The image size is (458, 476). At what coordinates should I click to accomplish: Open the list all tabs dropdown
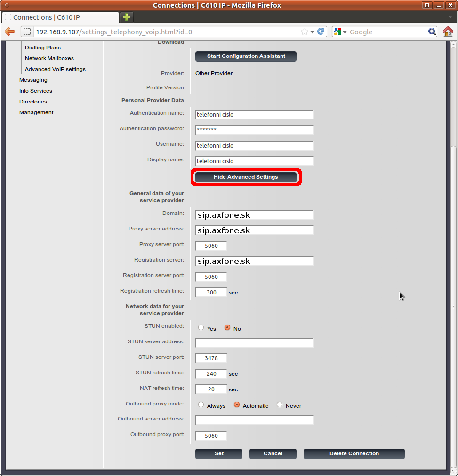pyautogui.click(x=450, y=17)
